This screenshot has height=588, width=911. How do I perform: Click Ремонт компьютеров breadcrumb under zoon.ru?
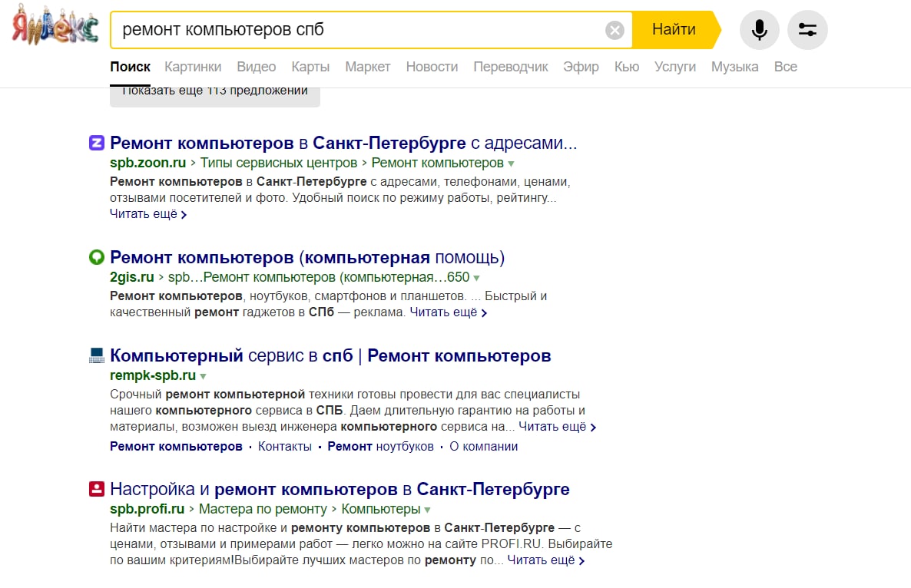[x=438, y=163]
